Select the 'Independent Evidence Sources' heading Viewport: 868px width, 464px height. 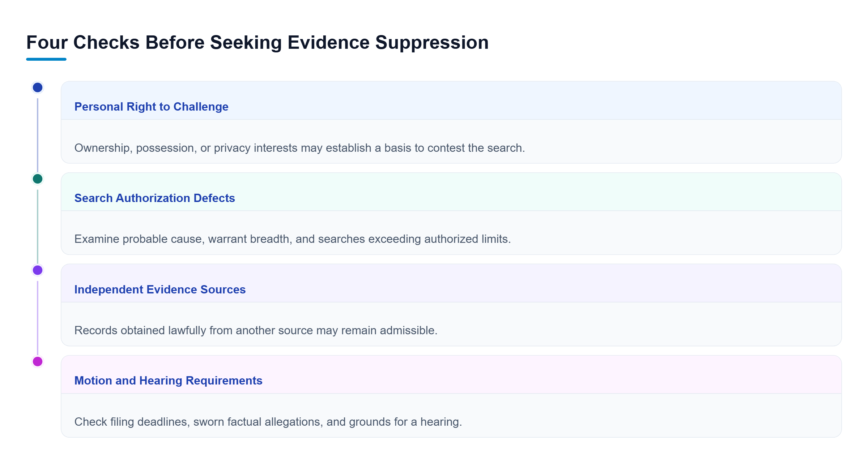pos(160,289)
